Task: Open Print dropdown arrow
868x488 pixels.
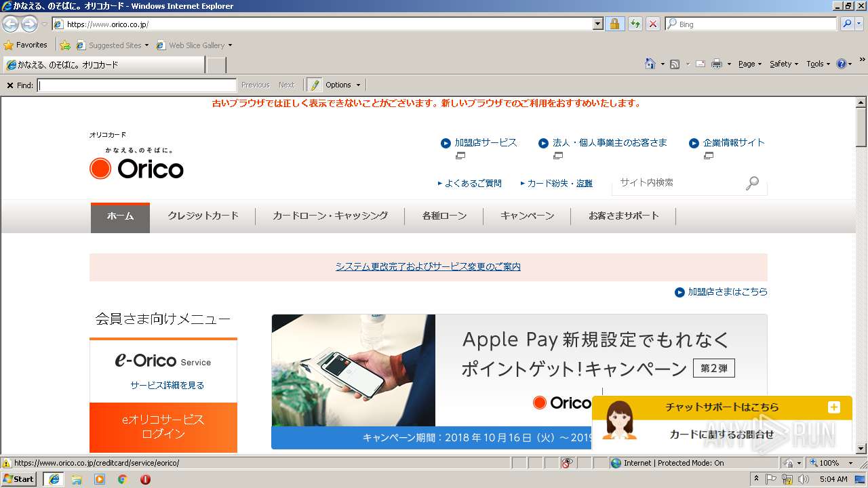Action: (729, 64)
